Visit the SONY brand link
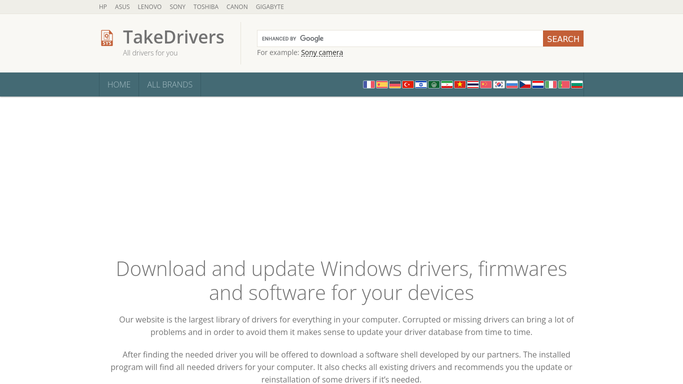Viewport: 683px width, 384px height. coord(177,7)
